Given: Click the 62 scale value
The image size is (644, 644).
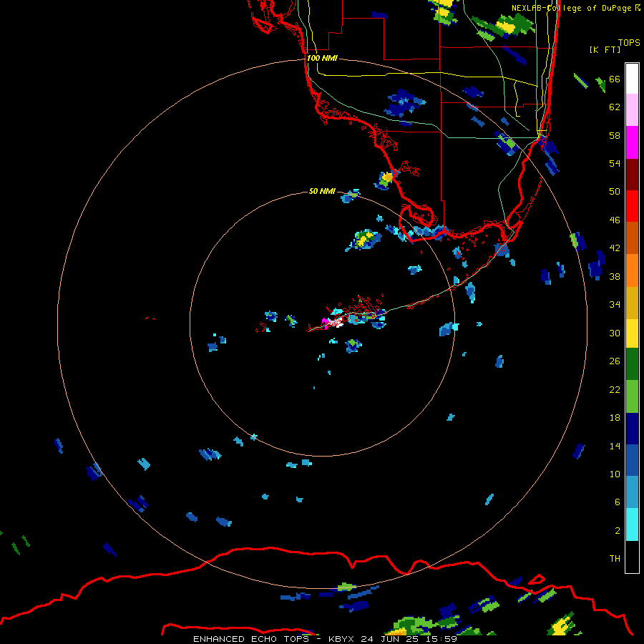Looking at the screenshot, I should 615,107.
